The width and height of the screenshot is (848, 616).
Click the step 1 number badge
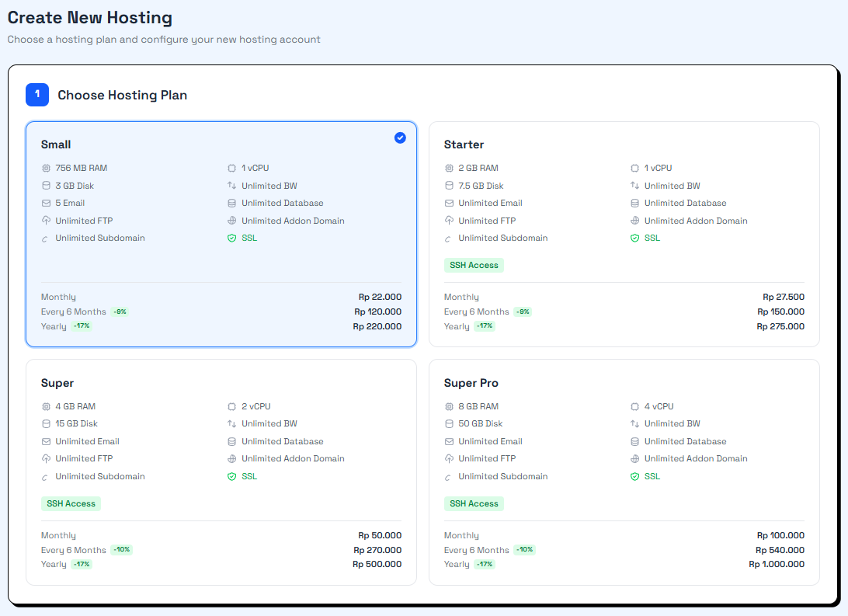tap(37, 95)
